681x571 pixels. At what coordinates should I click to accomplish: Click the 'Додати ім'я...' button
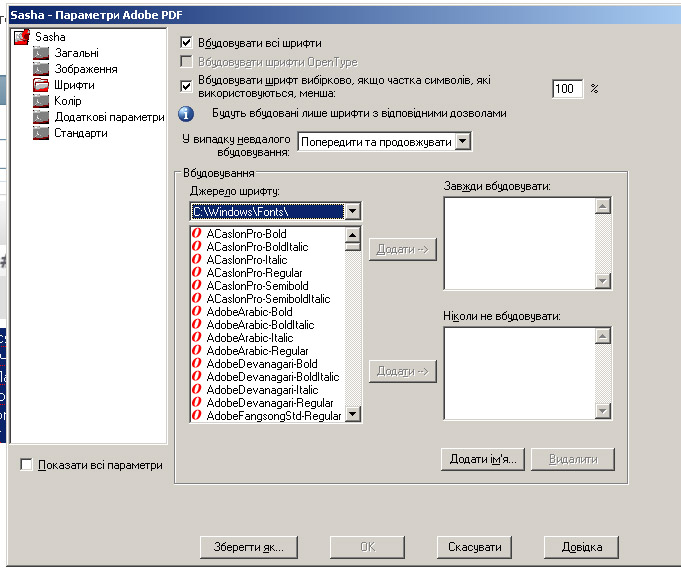click(x=483, y=459)
